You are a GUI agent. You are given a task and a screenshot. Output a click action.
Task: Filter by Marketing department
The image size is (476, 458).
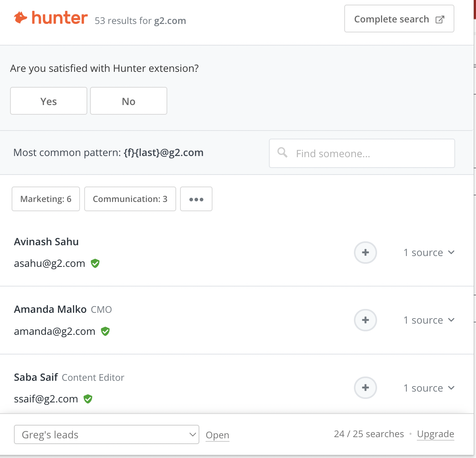click(x=46, y=199)
